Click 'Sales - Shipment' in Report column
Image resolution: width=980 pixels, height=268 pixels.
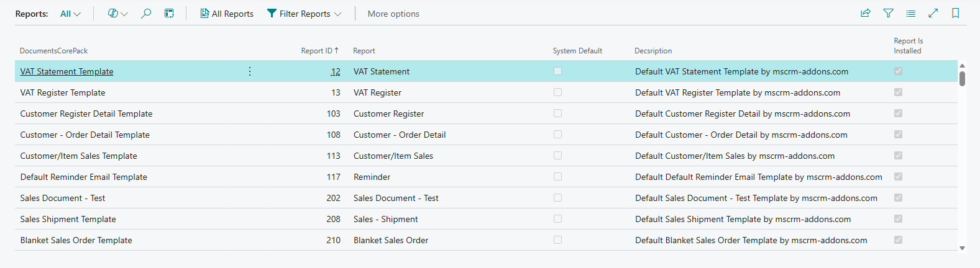[386, 219]
